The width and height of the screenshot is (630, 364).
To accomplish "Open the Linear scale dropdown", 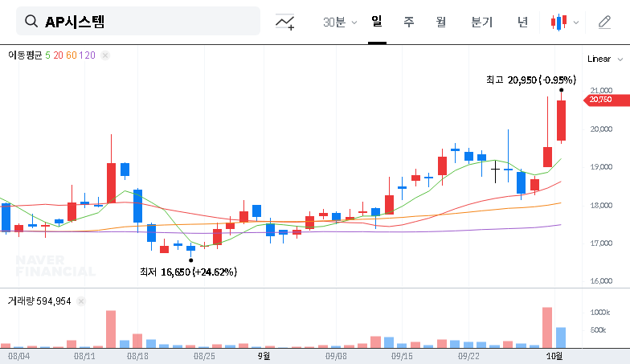I will (x=605, y=59).
